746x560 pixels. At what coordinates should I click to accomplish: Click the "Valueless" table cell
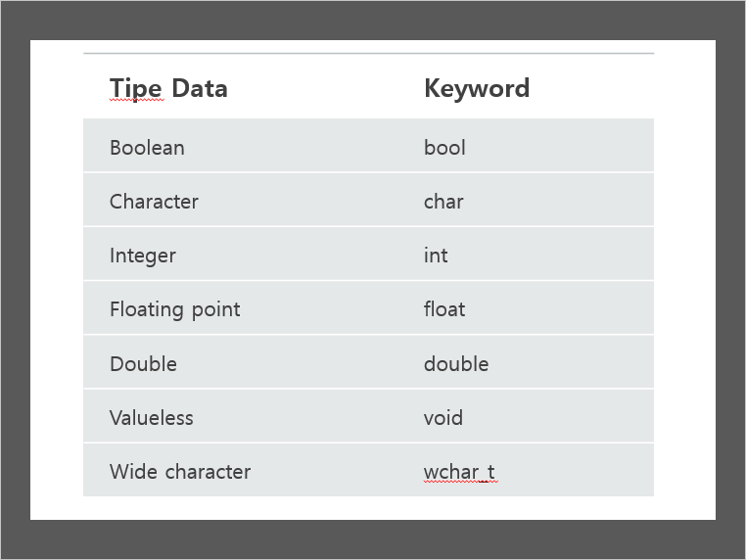click(x=152, y=418)
